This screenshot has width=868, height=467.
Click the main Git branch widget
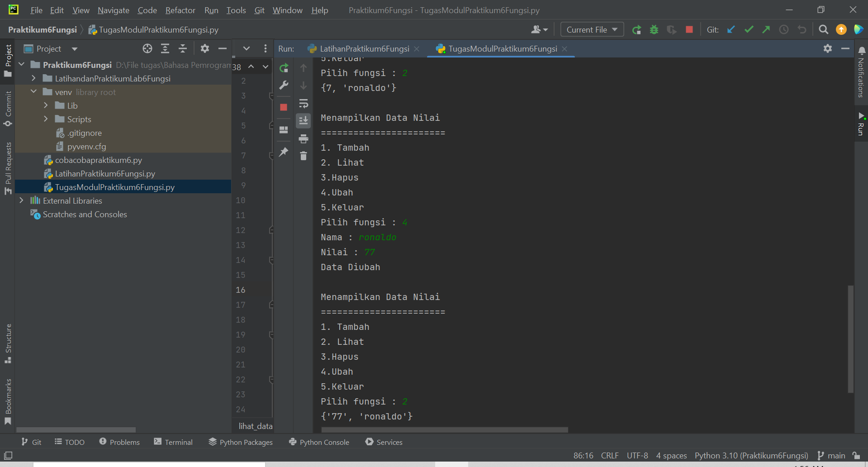coord(831,456)
